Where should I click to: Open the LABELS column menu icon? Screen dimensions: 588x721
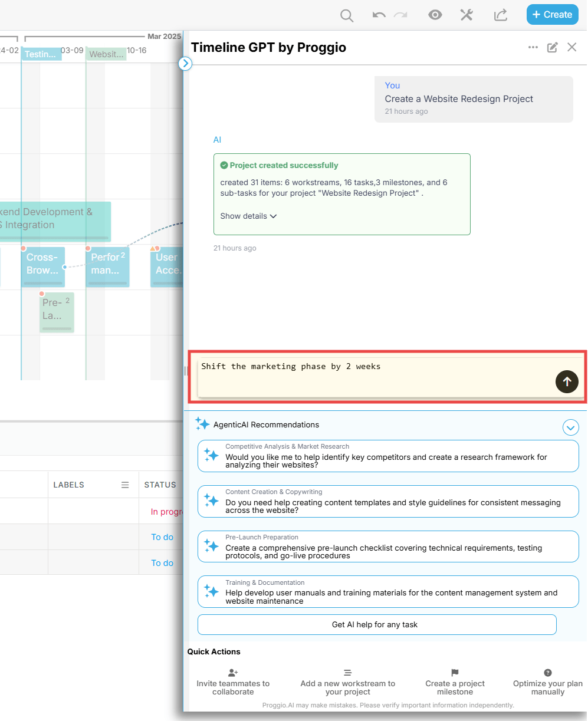pyautogui.click(x=125, y=485)
